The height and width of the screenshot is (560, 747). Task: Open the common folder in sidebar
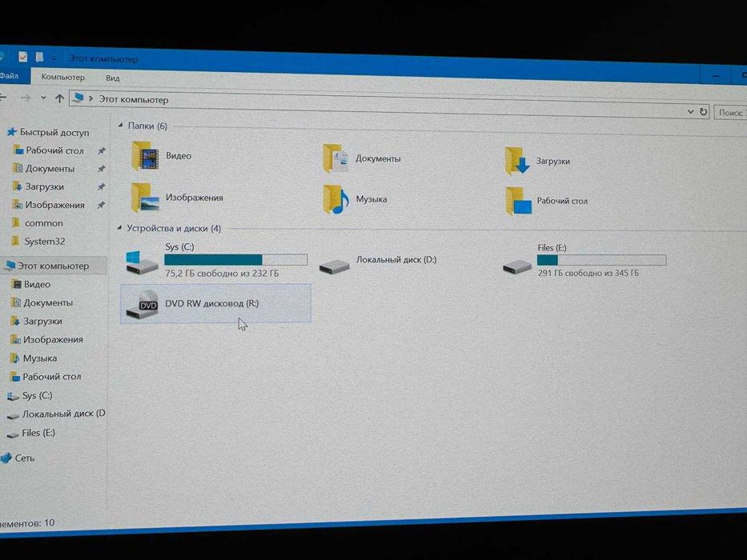[x=44, y=223]
